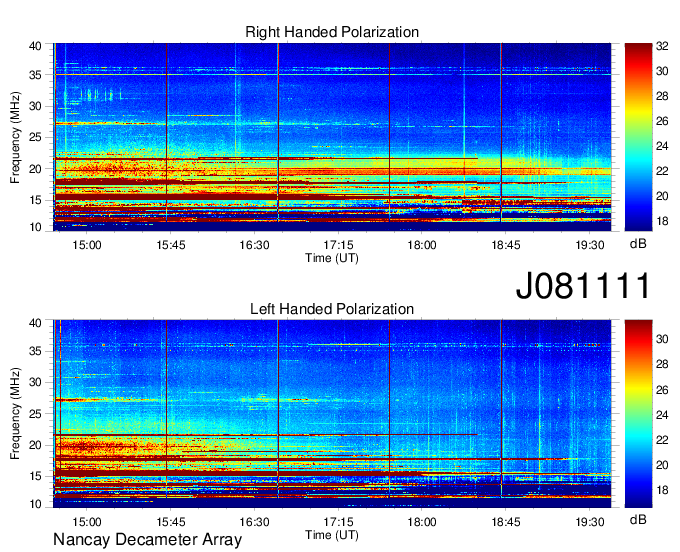680x552 pixels.
Task: Click the 15 frequency tick on the top plot
Action: (x=35, y=200)
